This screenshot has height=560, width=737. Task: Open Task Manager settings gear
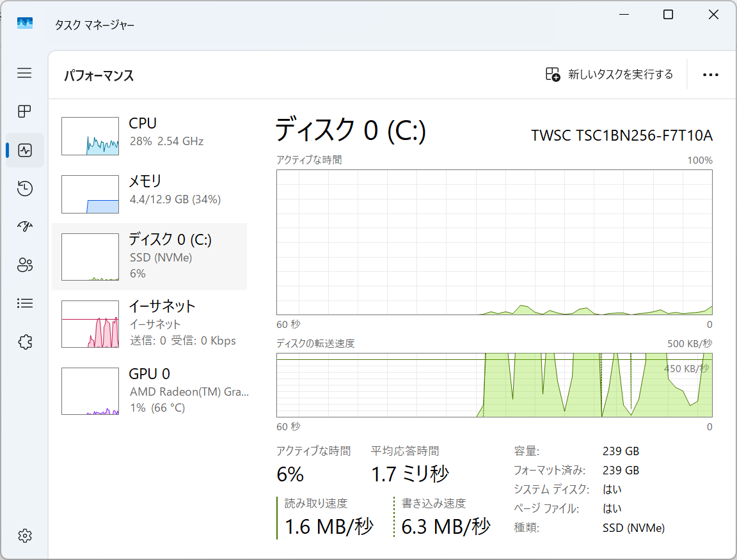[24, 535]
